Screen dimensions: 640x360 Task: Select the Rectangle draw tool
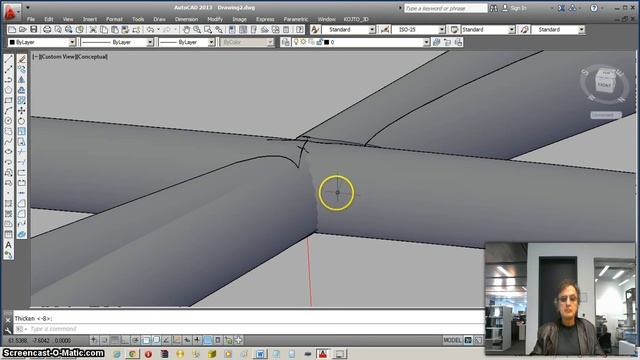[9, 100]
